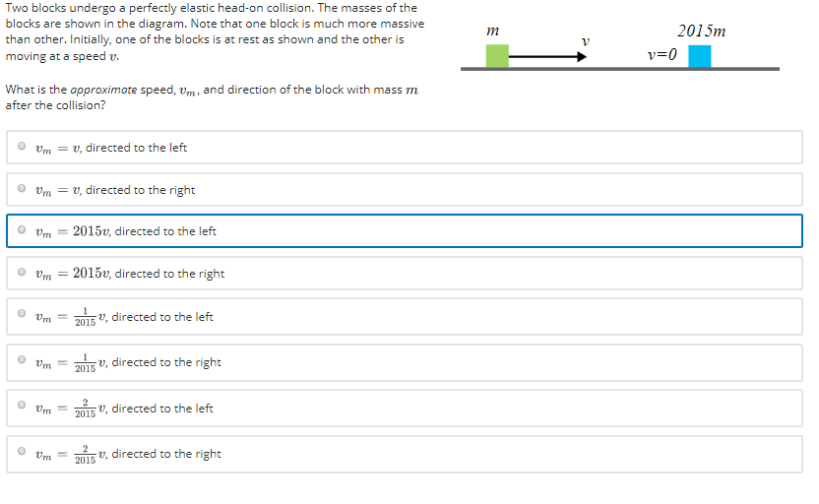
Task: Select radio for v directed to the right
Action: pos(22,190)
